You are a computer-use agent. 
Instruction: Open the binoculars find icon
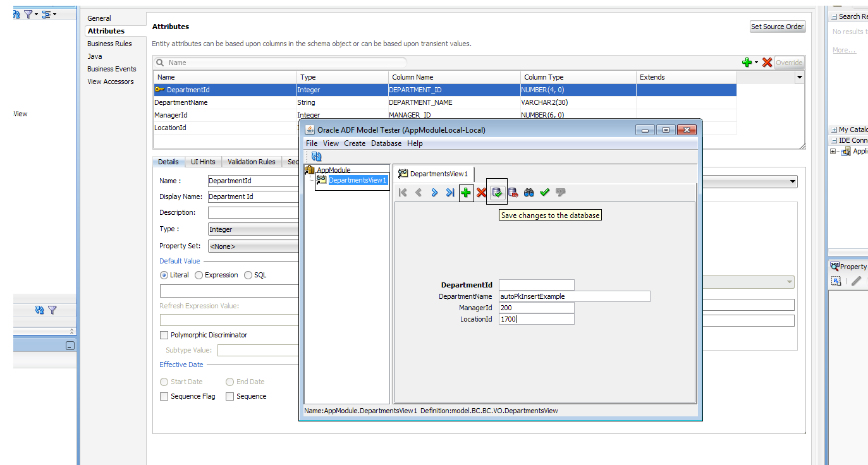click(529, 193)
